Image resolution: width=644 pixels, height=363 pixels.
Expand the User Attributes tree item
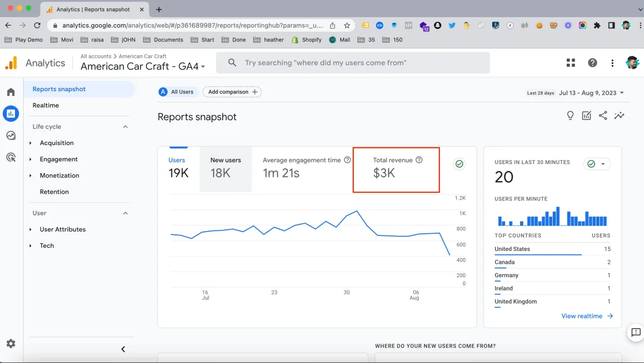pyautogui.click(x=31, y=229)
